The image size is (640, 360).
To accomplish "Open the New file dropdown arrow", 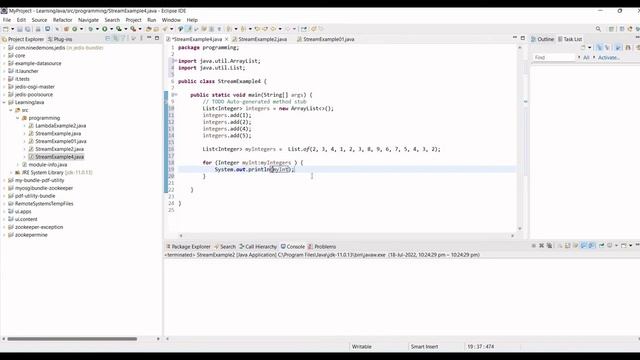I will 12,29.
